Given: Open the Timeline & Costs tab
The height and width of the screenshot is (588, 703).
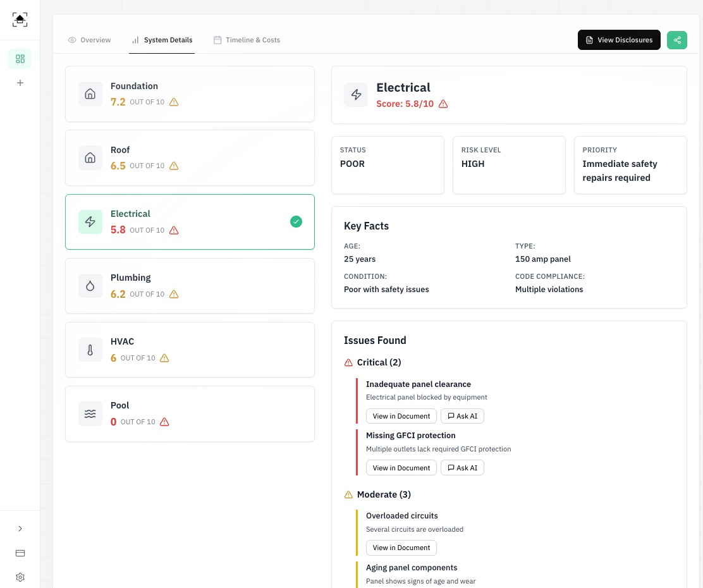Looking at the screenshot, I should pyautogui.click(x=247, y=40).
